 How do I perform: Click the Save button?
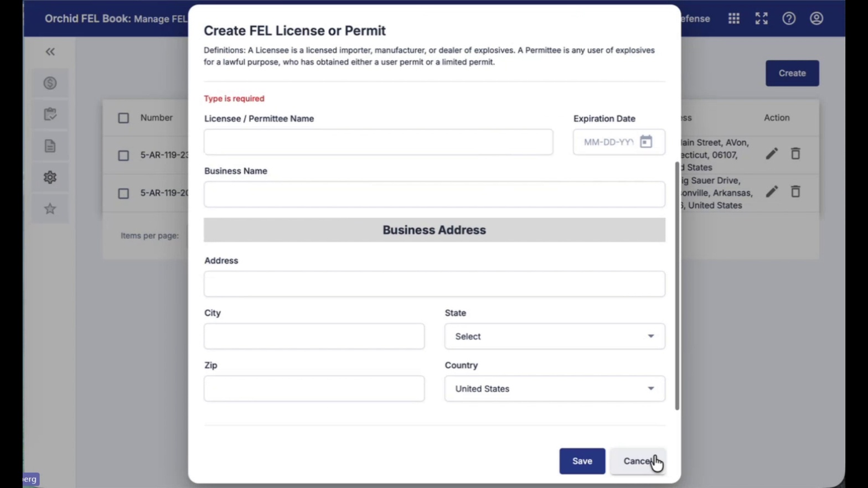point(582,461)
